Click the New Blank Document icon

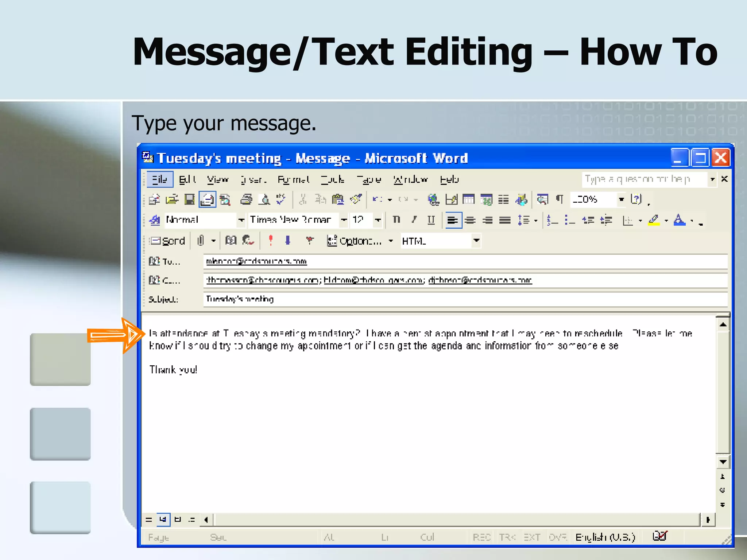[x=154, y=199]
